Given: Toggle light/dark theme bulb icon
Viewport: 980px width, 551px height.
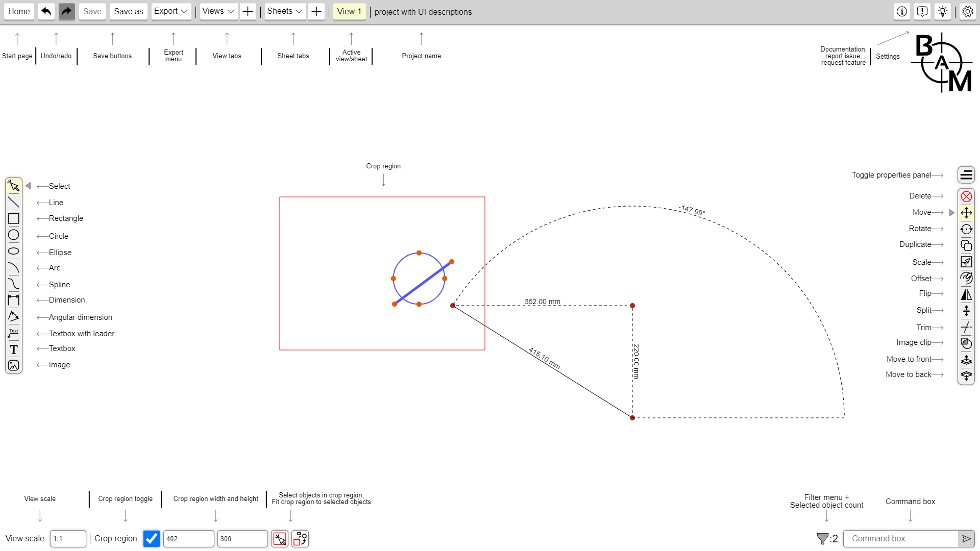Looking at the screenshot, I should [943, 11].
